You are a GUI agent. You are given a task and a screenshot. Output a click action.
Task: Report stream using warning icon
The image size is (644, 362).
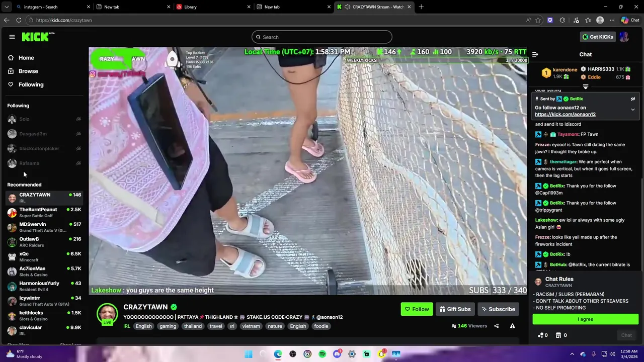tap(512, 326)
